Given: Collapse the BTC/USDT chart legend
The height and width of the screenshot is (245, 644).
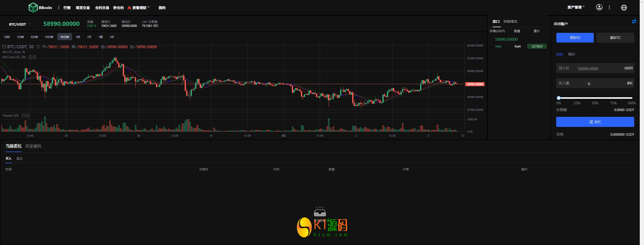Looking at the screenshot, I should coord(4,47).
